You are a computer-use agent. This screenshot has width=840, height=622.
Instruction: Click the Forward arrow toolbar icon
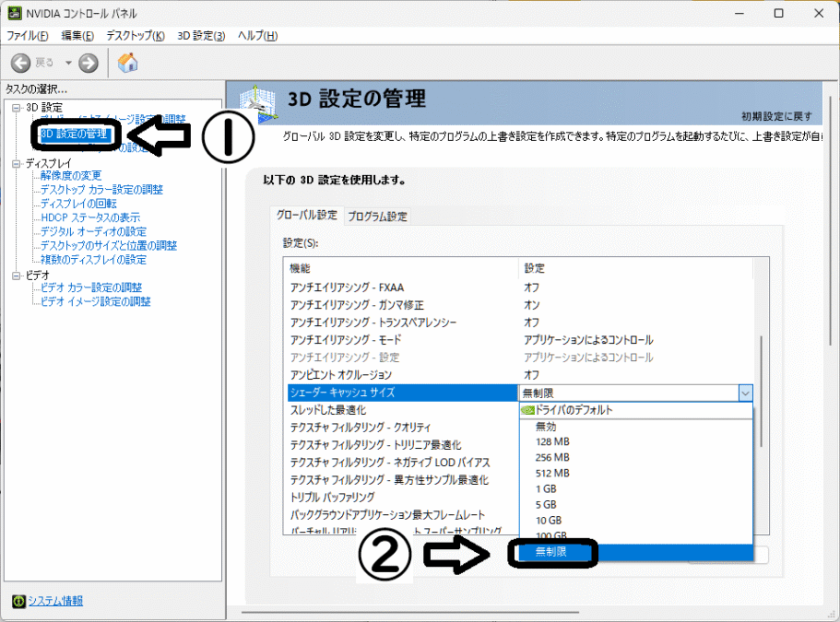(89, 64)
